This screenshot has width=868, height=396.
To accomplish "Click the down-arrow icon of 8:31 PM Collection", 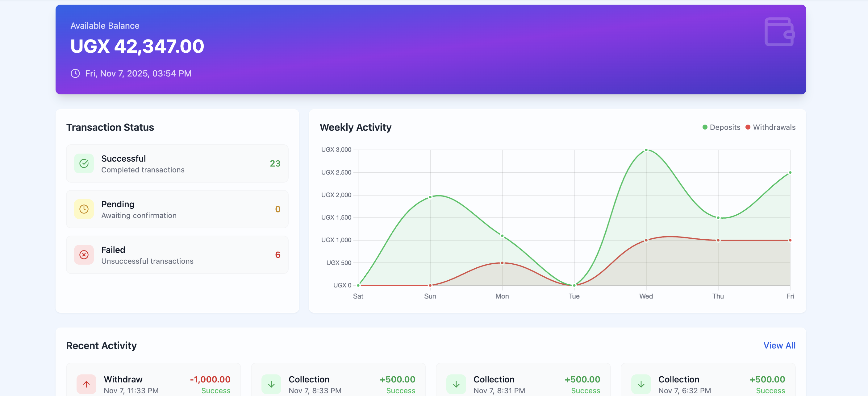I will 456,384.
